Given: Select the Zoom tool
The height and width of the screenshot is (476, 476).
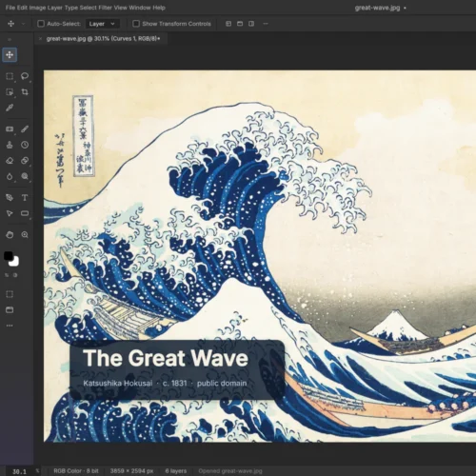Looking at the screenshot, I should tap(25, 235).
